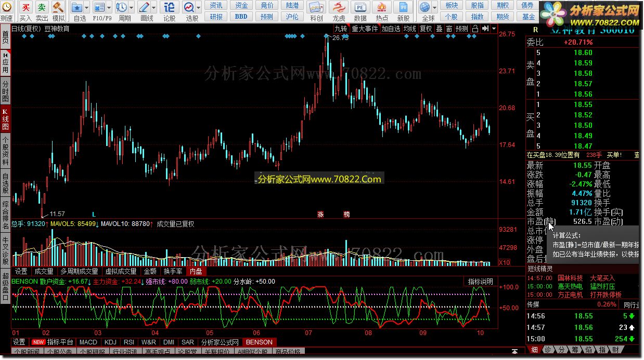Expand the 周期 period dropdown arrow
The width and height of the screenshot is (644, 360).
131,7
